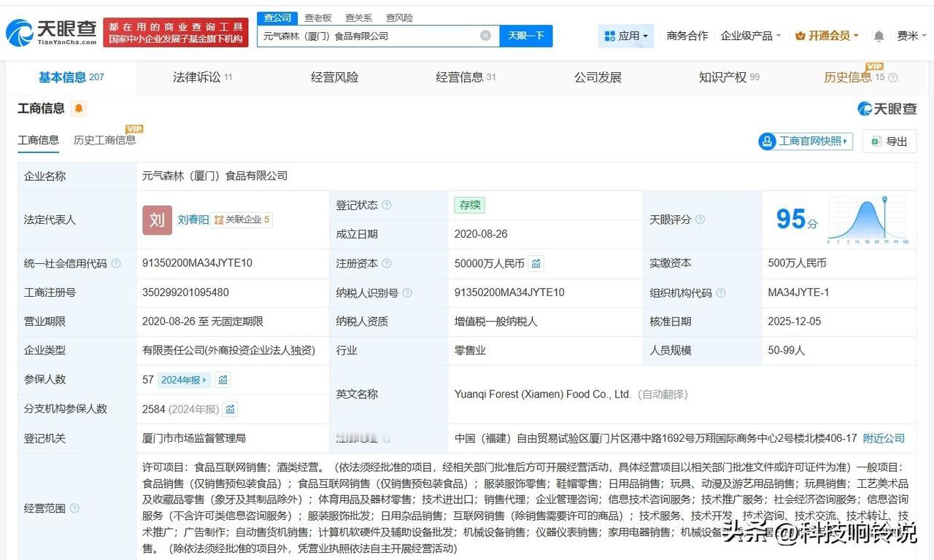The image size is (934, 560).
Task: Click the snapshot icon on 工商官网快照
Action: (767, 141)
